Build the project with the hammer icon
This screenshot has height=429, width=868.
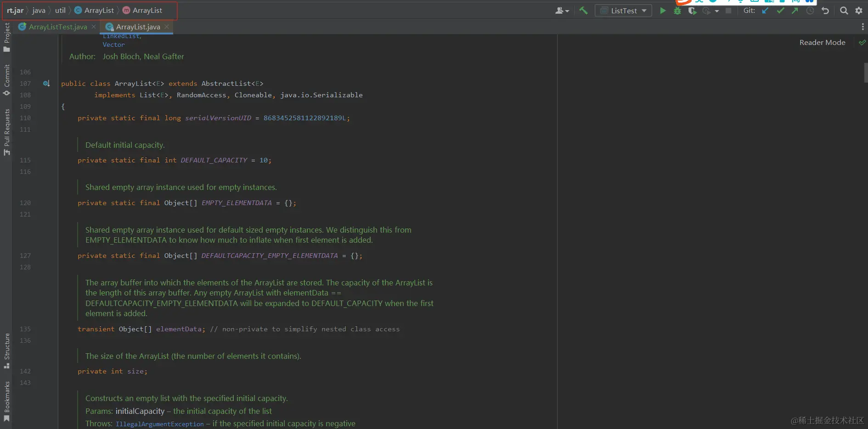(x=583, y=10)
